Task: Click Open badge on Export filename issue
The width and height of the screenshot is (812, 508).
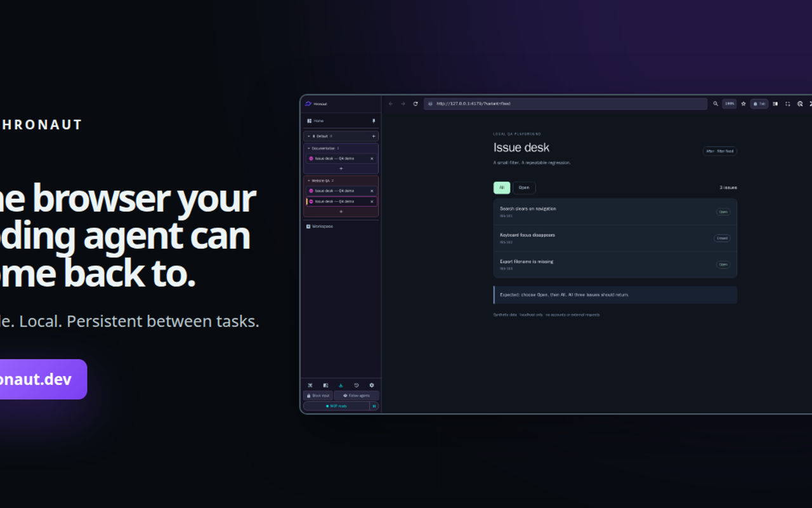Action: pos(723,265)
